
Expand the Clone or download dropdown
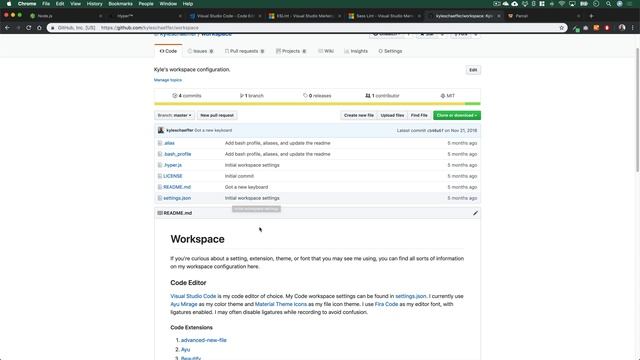tap(457, 116)
